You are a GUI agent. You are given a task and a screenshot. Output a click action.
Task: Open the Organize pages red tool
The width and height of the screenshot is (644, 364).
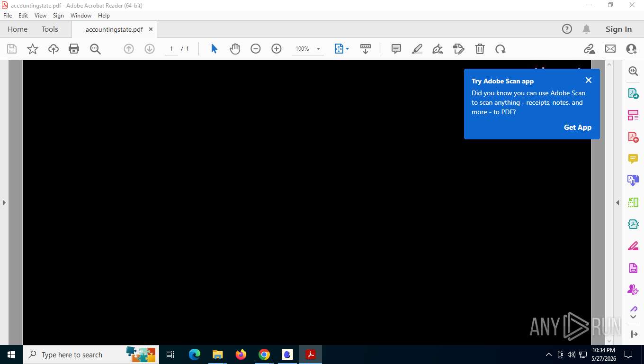pos(633,115)
